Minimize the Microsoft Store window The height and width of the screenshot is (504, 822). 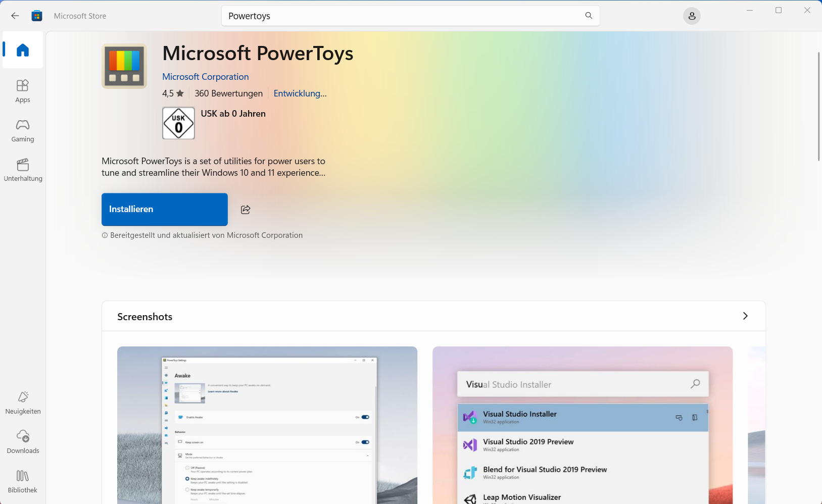pos(750,10)
